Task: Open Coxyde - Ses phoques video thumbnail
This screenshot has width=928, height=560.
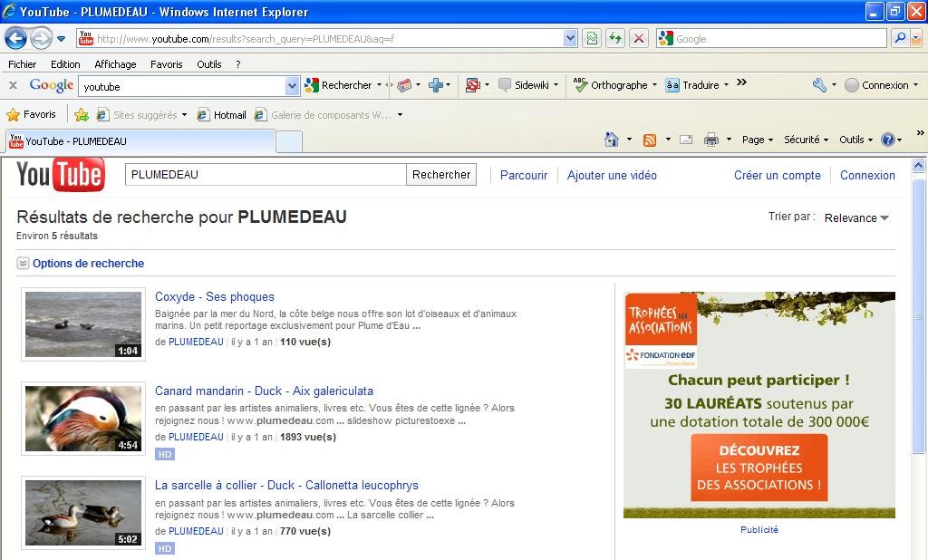Action: click(x=83, y=324)
